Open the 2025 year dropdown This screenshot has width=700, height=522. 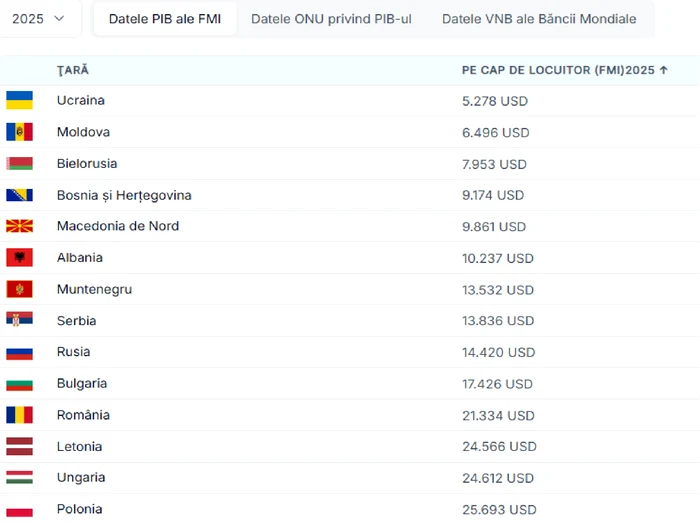(38, 19)
